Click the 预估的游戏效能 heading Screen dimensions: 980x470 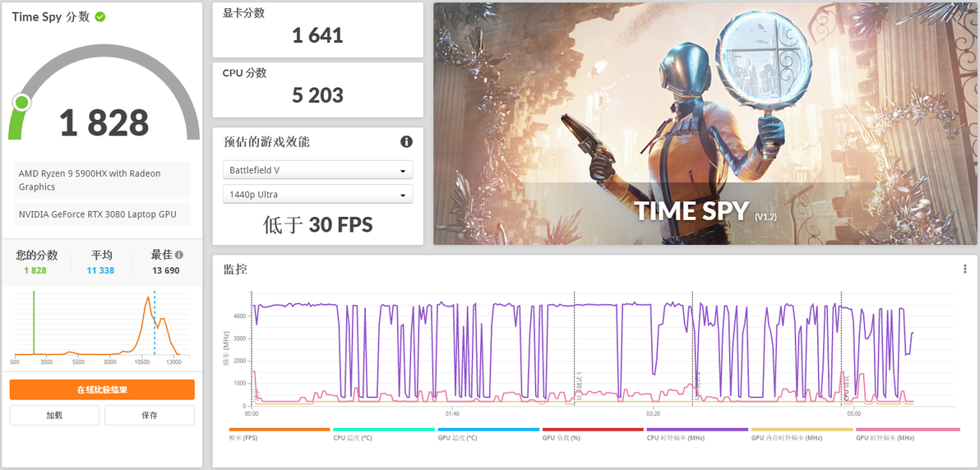(x=266, y=142)
